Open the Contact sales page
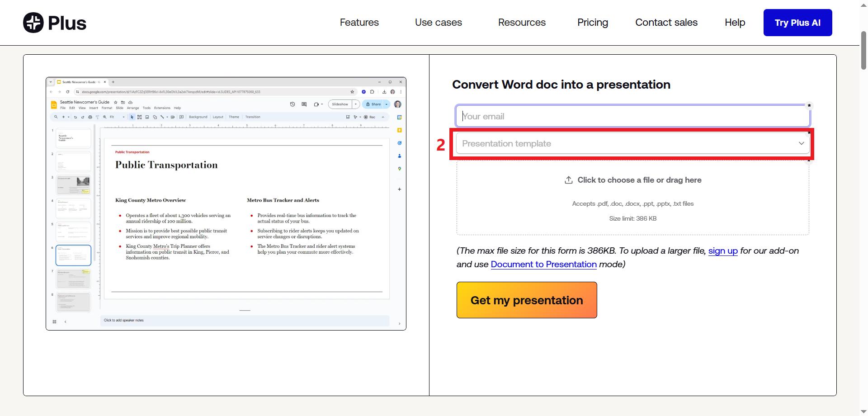Screen dimensions: 868x416 pos(666,23)
